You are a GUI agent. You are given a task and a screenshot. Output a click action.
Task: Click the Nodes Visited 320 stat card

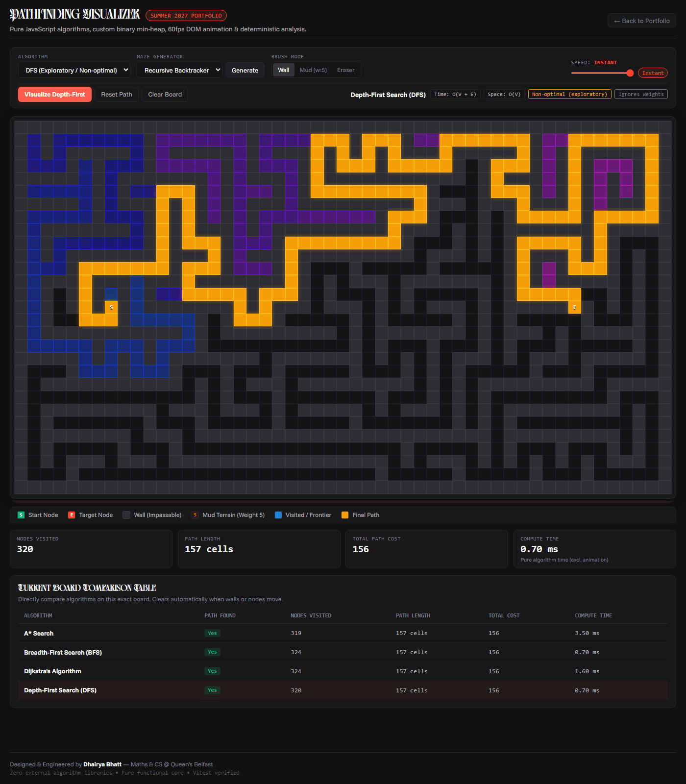91,549
